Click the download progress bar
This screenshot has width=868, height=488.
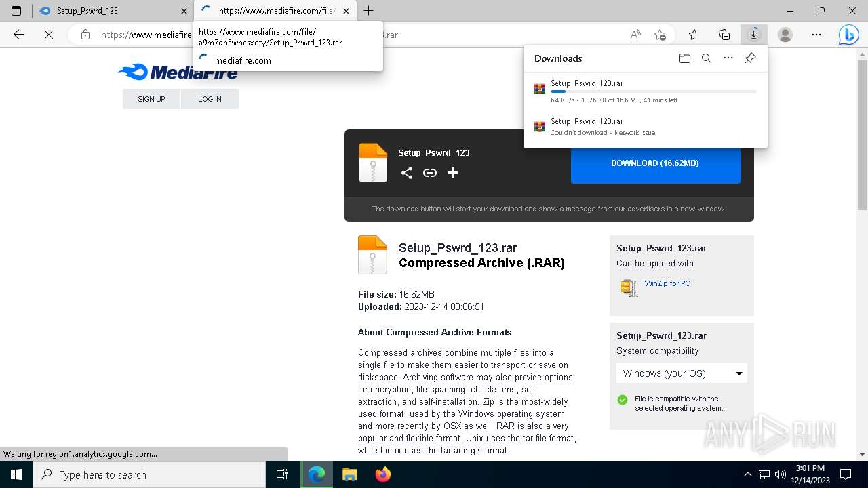pyautogui.click(x=654, y=91)
